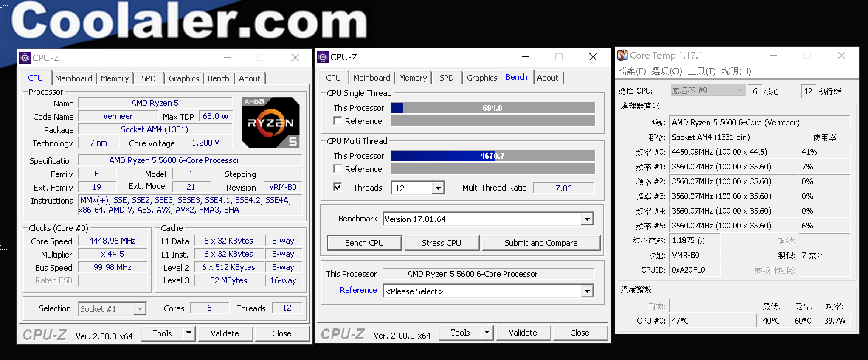Click the CPU-Z app icon in Bench window title bar
Viewport: 868px width, 360px height.
(322, 57)
